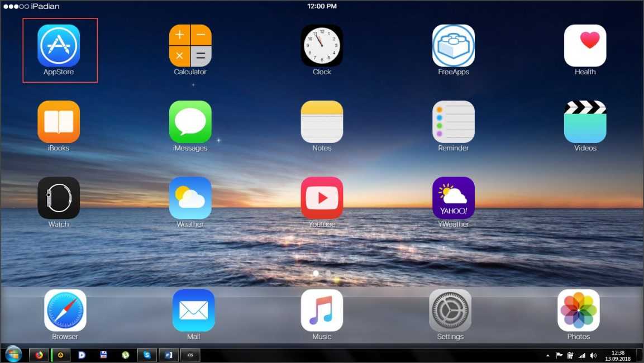Open the Browser in the dock
The height and width of the screenshot is (363, 644).
(65, 311)
